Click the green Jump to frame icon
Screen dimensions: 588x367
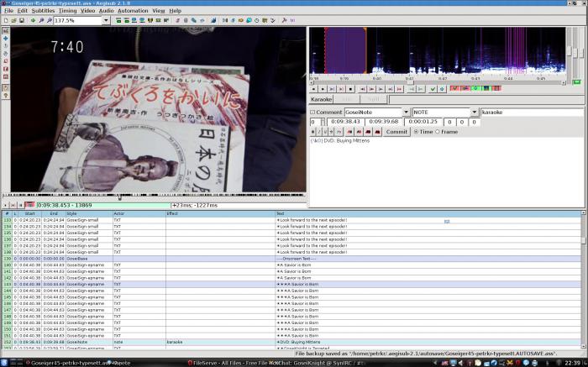[33, 20]
